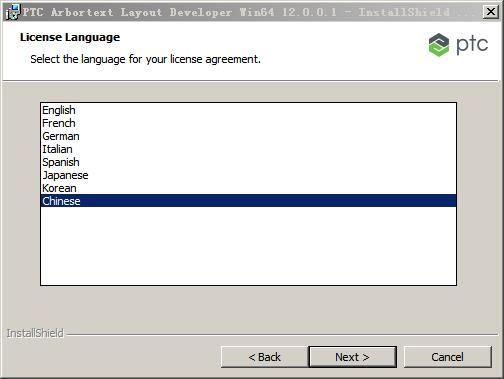Select German from the list
The image size is (504, 379).
tap(248, 136)
